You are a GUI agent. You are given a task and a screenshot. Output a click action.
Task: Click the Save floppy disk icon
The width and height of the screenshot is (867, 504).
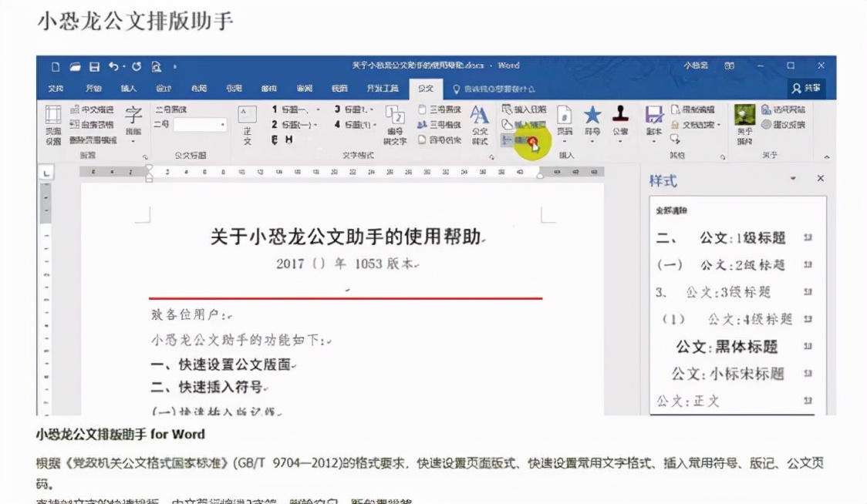coord(95,67)
